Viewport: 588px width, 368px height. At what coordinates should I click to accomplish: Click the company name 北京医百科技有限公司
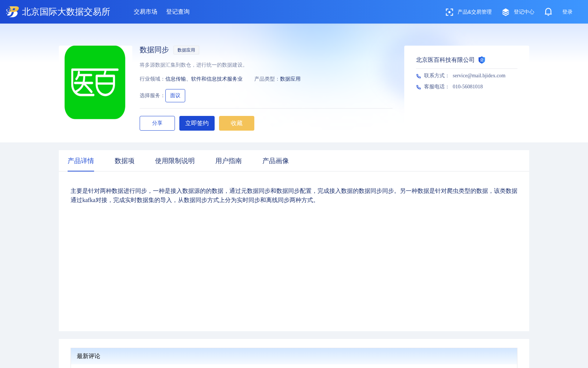(445, 60)
